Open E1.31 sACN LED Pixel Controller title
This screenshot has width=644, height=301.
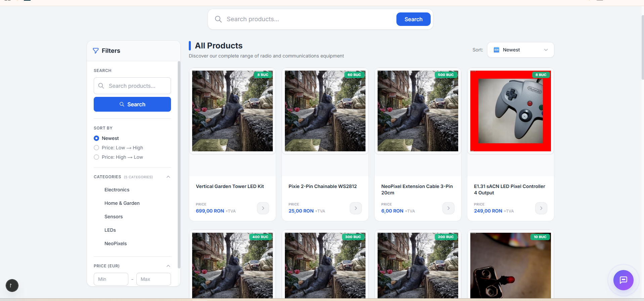click(509, 189)
